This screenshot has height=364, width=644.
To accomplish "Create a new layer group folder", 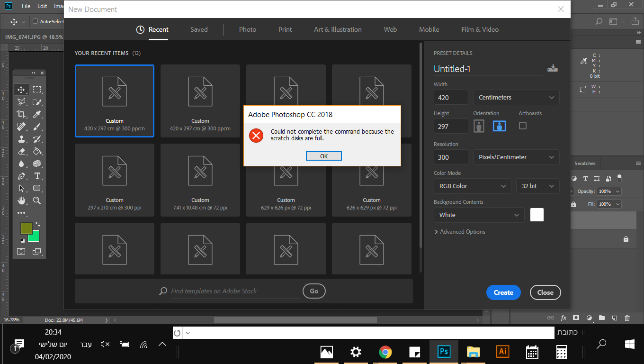I will [601, 318].
